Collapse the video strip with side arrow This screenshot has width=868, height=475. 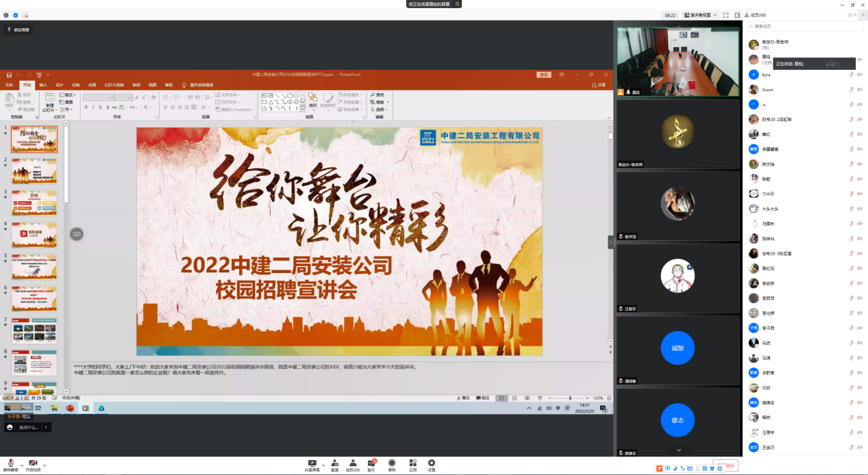tap(610, 242)
